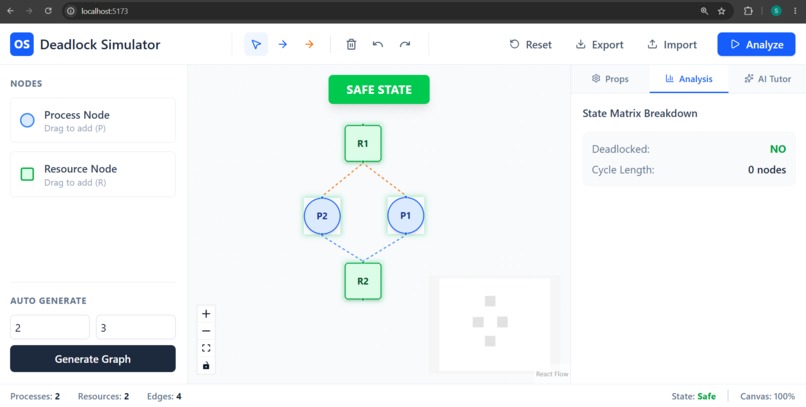
Task: Select process node P1
Action: pyautogui.click(x=406, y=216)
